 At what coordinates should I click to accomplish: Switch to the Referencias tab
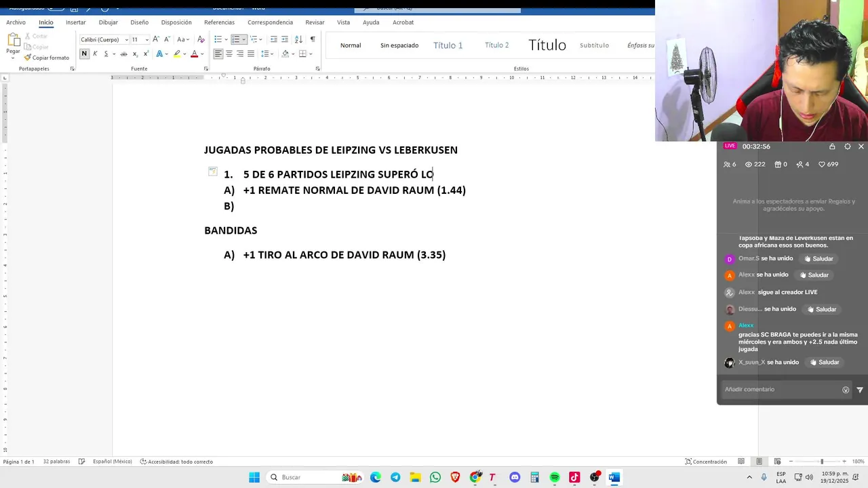(219, 22)
